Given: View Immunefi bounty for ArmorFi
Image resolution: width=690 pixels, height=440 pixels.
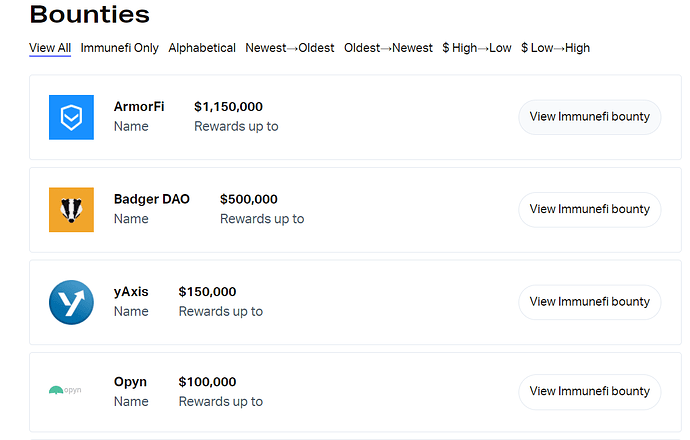Looking at the screenshot, I should click(589, 117).
